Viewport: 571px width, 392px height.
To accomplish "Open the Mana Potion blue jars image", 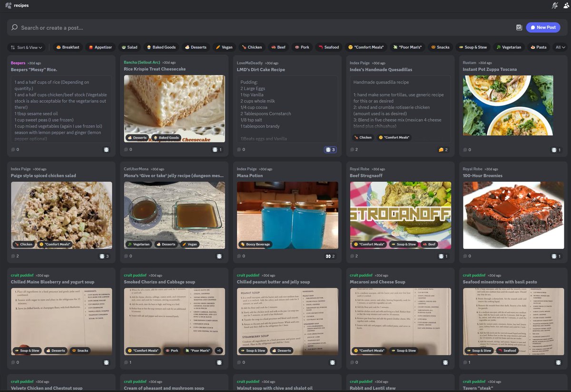I will [287, 215].
